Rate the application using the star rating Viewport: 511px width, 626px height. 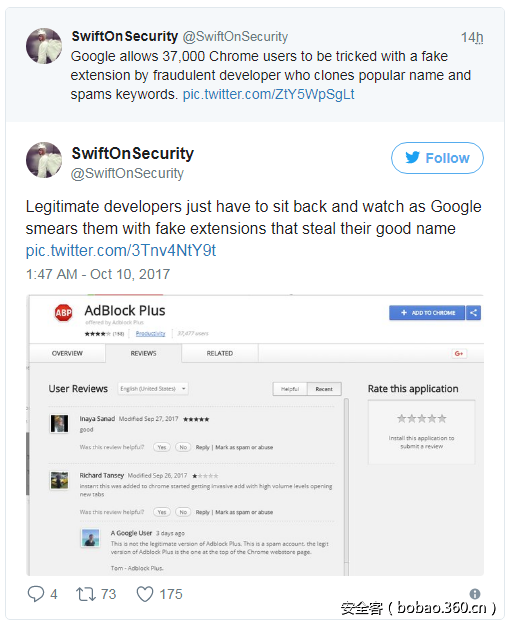click(x=422, y=418)
